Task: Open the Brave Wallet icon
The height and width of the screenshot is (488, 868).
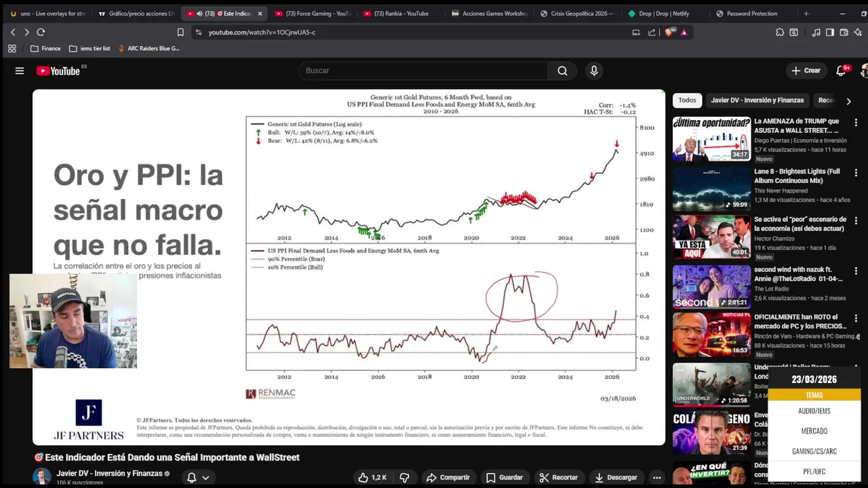Action: (x=844, y=32)
